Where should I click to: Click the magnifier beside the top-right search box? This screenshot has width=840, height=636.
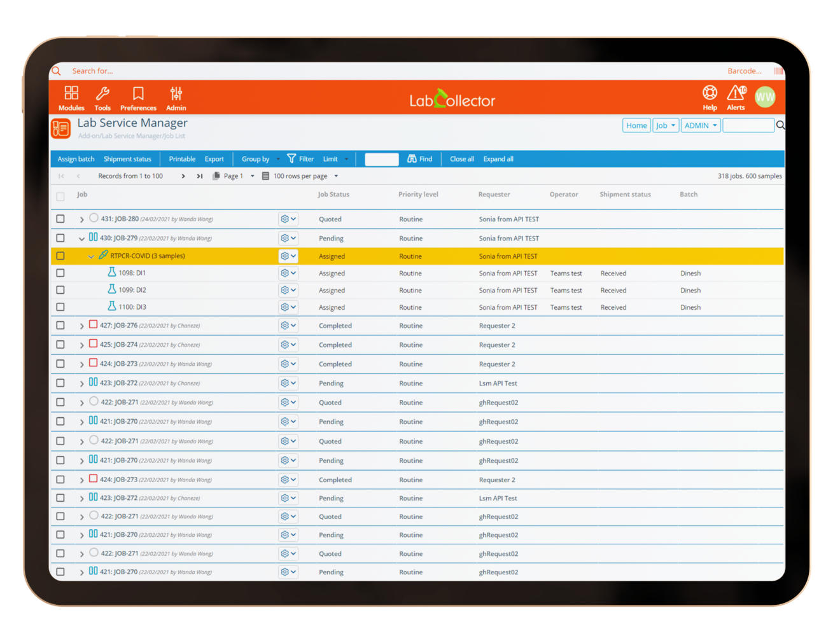click(781, 125)
